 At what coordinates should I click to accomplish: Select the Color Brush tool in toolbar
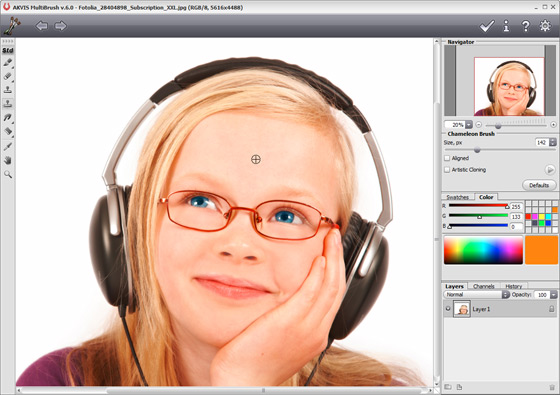tap(8, 62)
